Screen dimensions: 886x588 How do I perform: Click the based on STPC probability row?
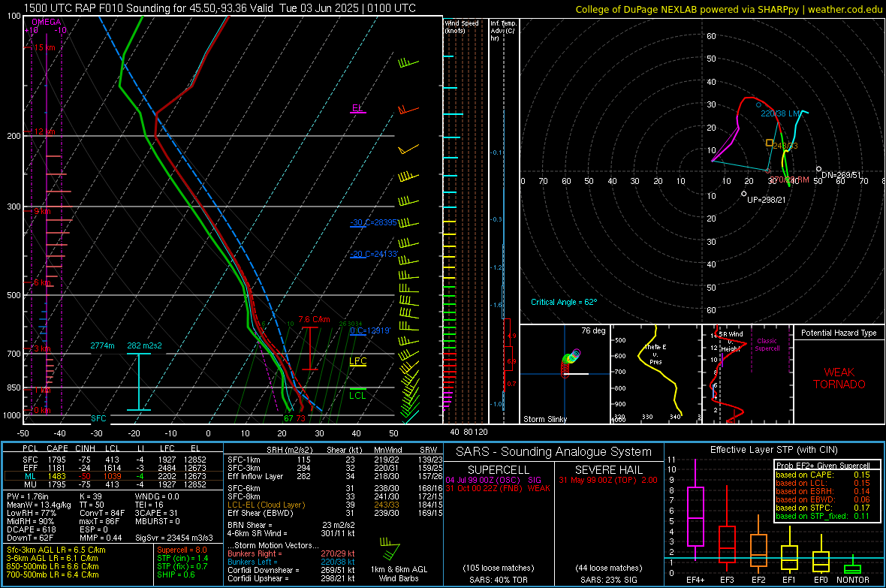823,508
